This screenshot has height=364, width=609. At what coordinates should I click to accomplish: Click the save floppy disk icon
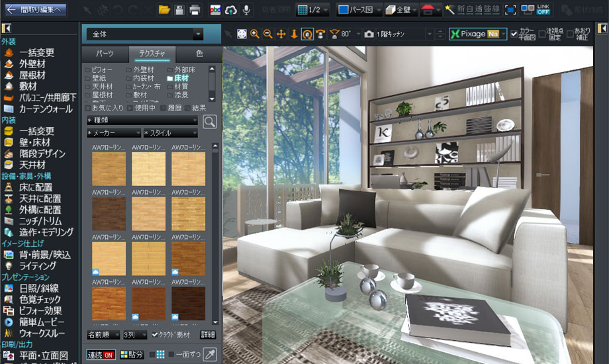click(x=179, y=10)
